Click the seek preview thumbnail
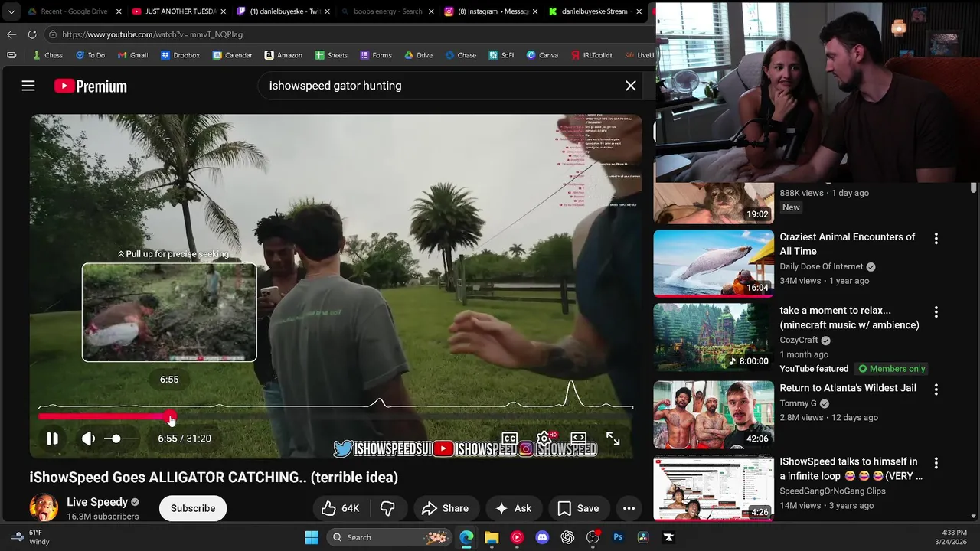 coord(169,312)
